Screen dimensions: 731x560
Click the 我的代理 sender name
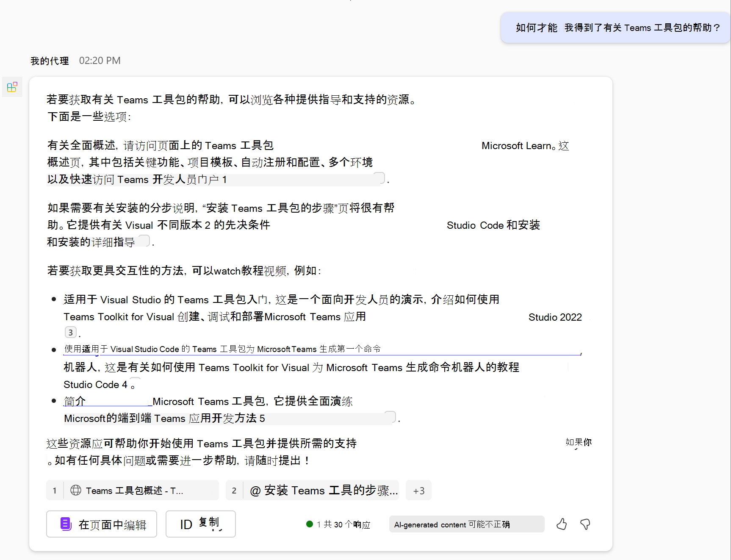pos(50,61)
